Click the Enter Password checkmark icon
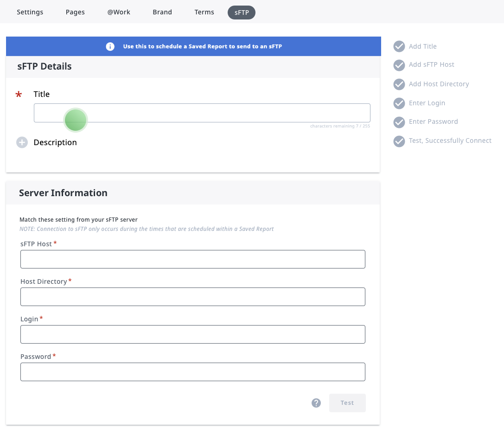The image size is (504, 428). (x=399, y=122)
